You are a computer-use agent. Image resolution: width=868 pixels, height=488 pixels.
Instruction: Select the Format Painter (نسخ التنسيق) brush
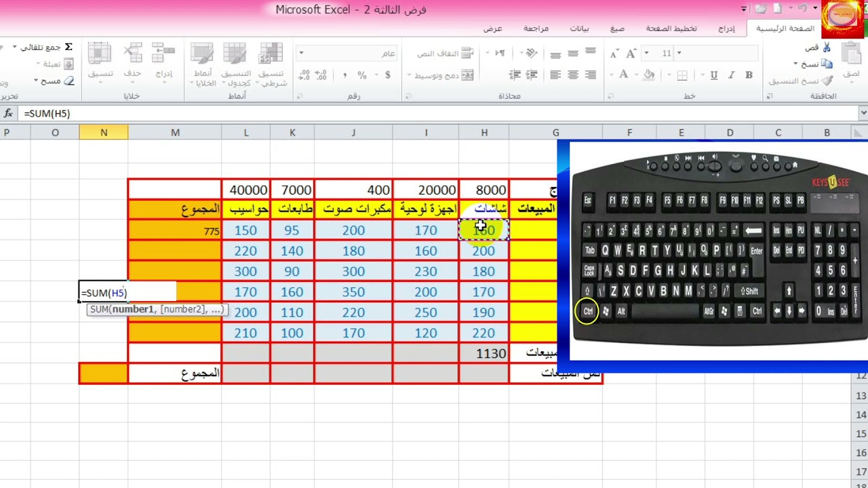click(826, 80)
